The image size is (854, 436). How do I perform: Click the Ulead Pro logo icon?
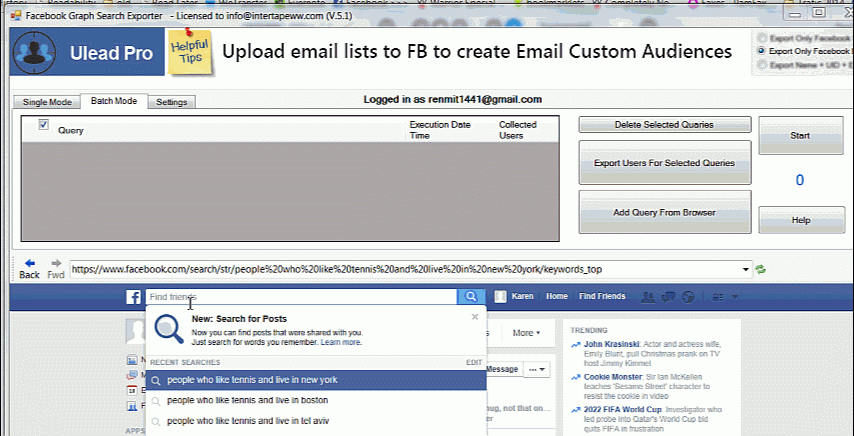pos(34,52)
